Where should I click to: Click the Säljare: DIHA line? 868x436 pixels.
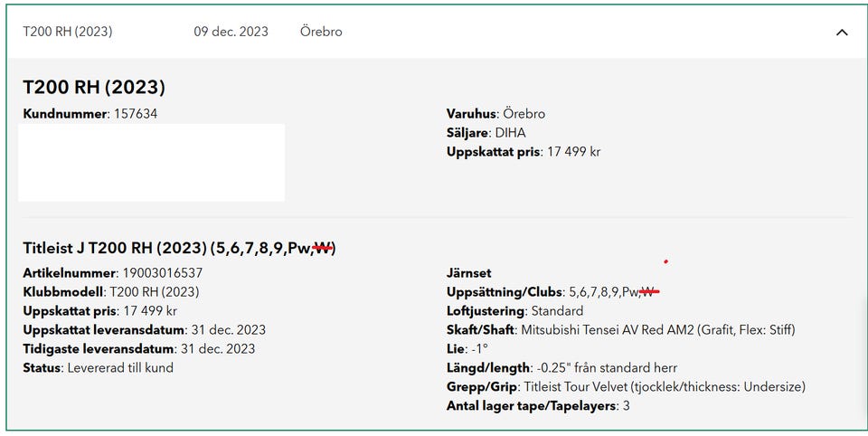click(486, 133)
